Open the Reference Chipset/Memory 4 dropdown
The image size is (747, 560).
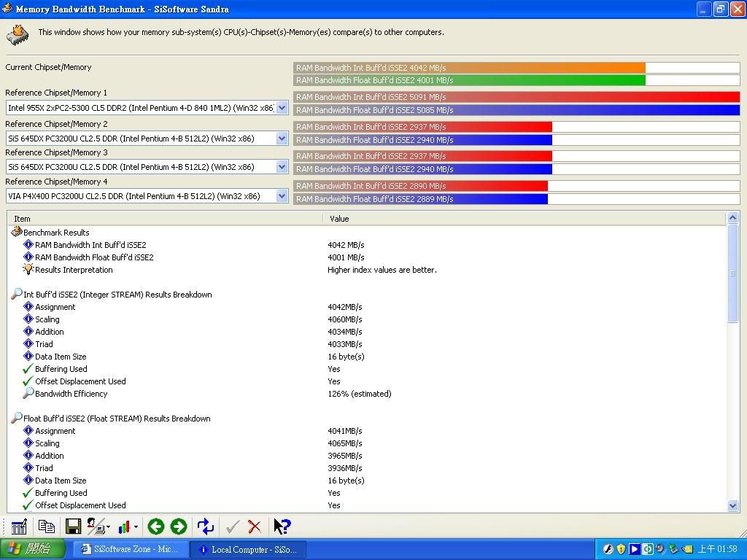(x=282, y=196)
